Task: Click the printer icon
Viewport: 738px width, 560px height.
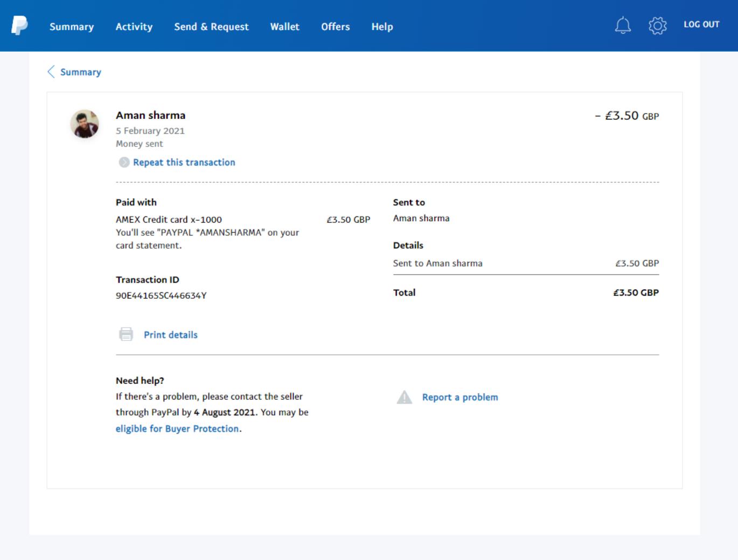Action: (126, 334)
